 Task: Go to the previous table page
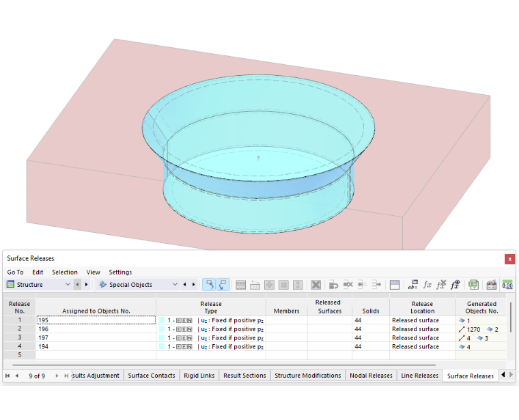click(x=17, y=376)
